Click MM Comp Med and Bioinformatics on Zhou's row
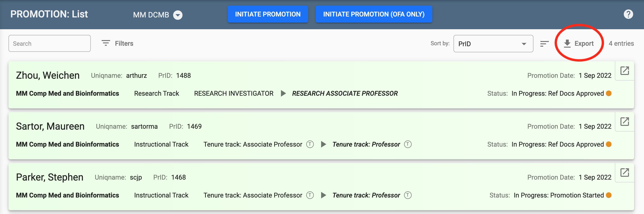 coord(68,94)
